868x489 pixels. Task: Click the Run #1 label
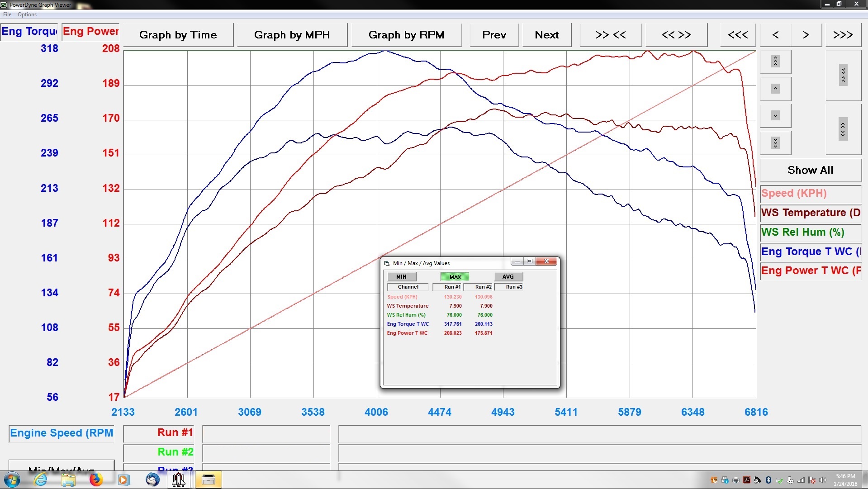159,433
